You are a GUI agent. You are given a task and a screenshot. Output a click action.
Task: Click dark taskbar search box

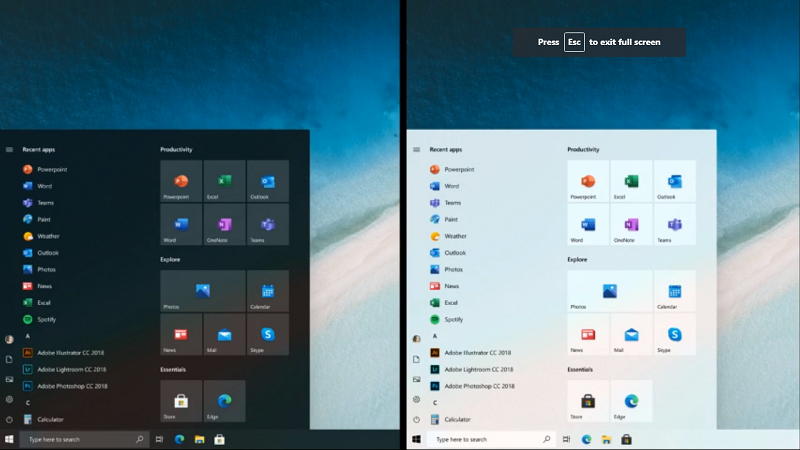[x=84, y=439]
